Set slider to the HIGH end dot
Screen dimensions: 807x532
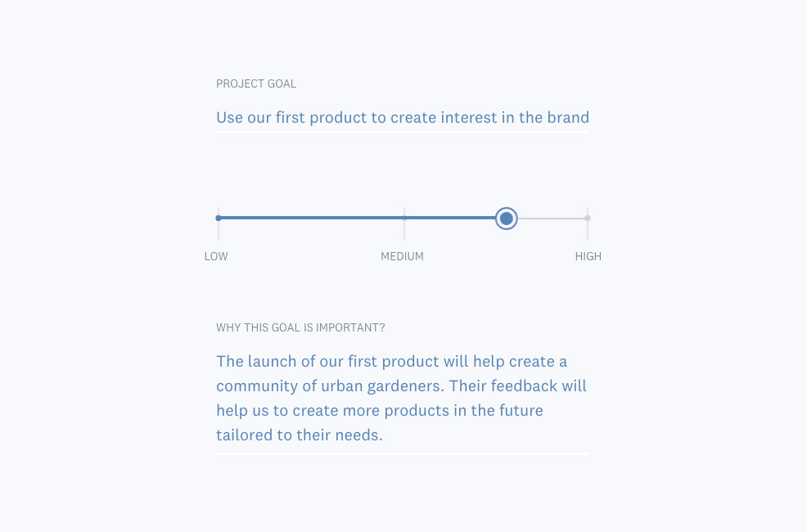coord(588,219)
